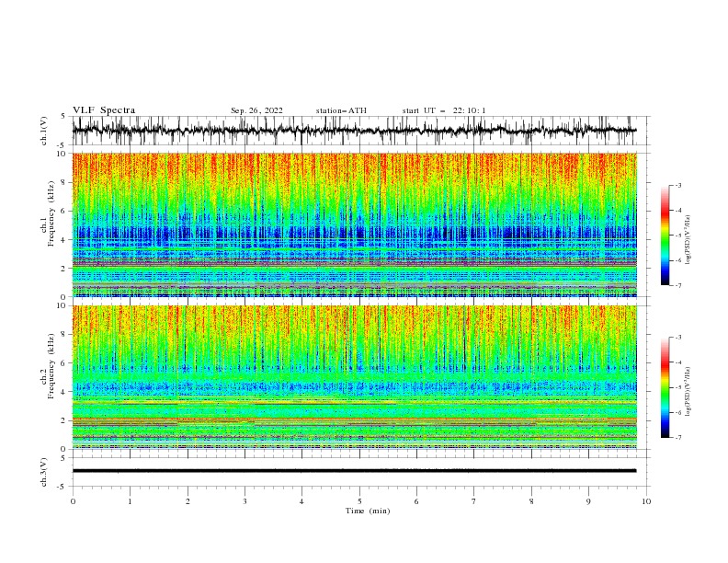Viewport: 728px width, 563px height.
Task: Click the ch.1 "Frequency (kHz)" axis label
Action: point(51,213)
